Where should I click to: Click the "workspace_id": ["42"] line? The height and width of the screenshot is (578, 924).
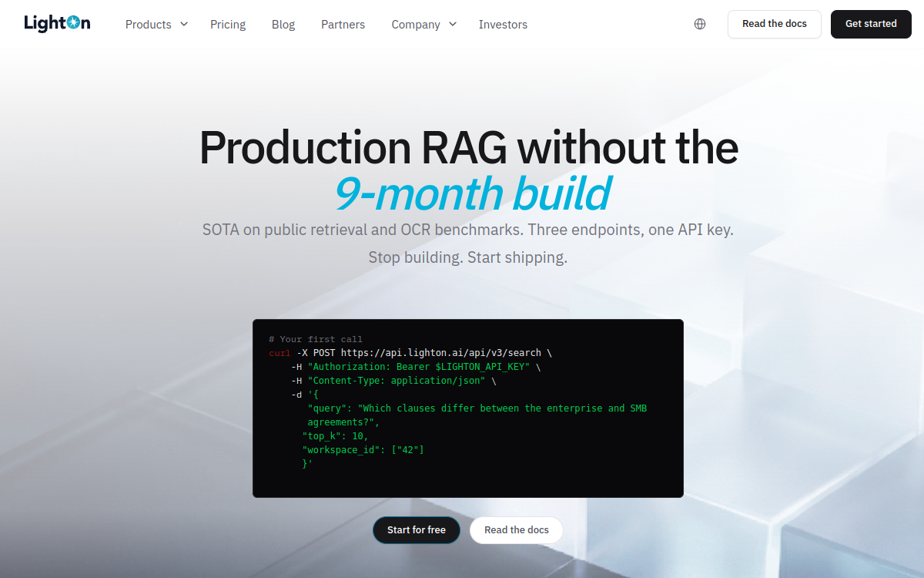click(x=363, y=450)
